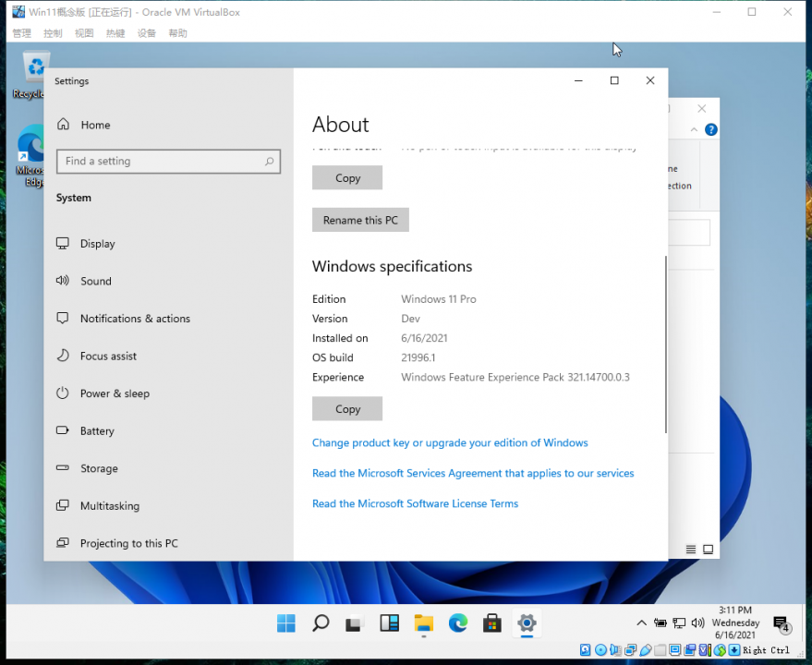812x665 pixels.
Task: Click VirtualBox USB devices indicator
Action: point(645,649)
